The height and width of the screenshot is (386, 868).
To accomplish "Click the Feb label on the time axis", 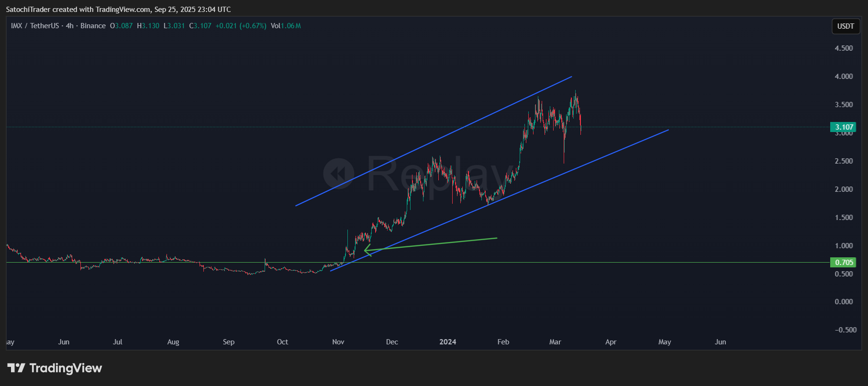I will [503, 342].
